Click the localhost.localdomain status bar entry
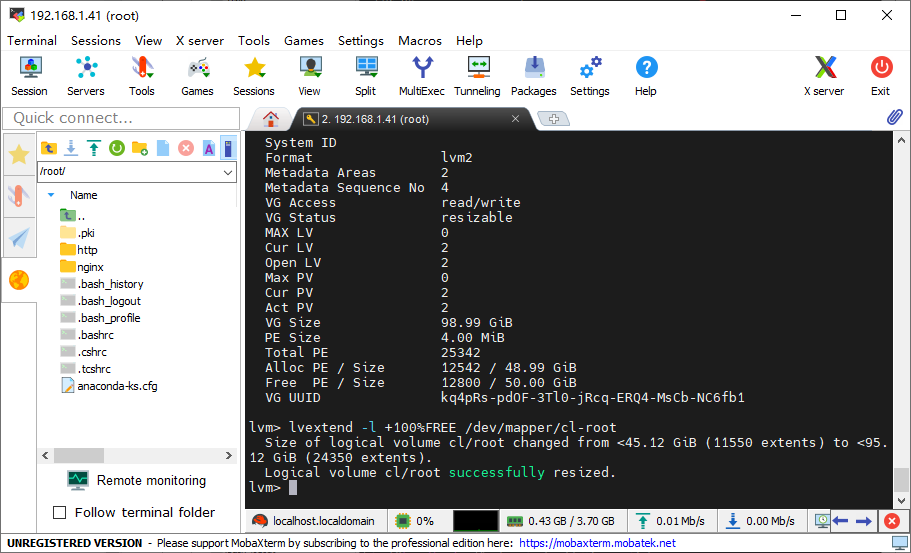The image size is (911, 553). pyautogui.click(x=315, y=521)
